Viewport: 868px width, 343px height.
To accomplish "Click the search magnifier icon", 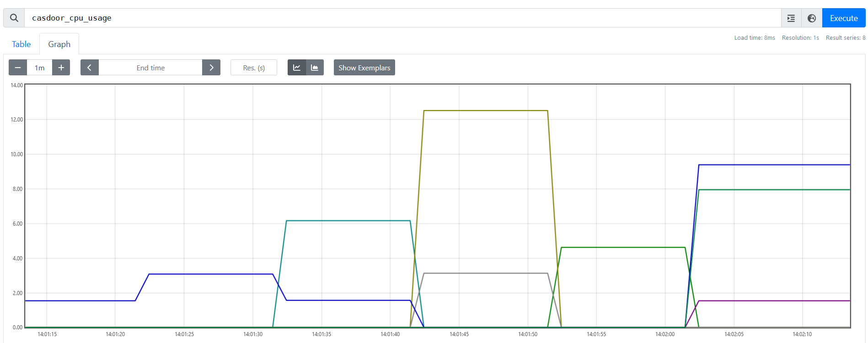I will point(14,18).
